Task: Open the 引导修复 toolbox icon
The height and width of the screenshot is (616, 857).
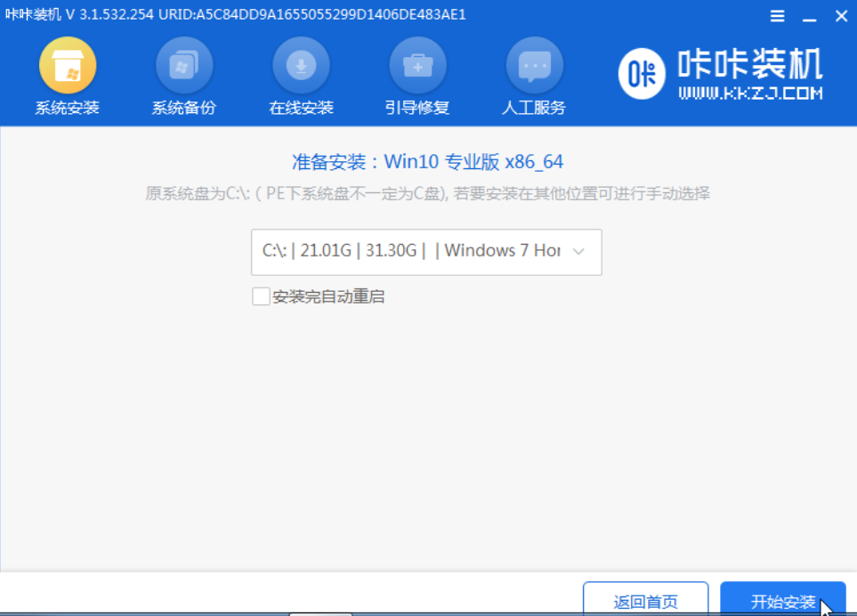Action: (417, 66)
